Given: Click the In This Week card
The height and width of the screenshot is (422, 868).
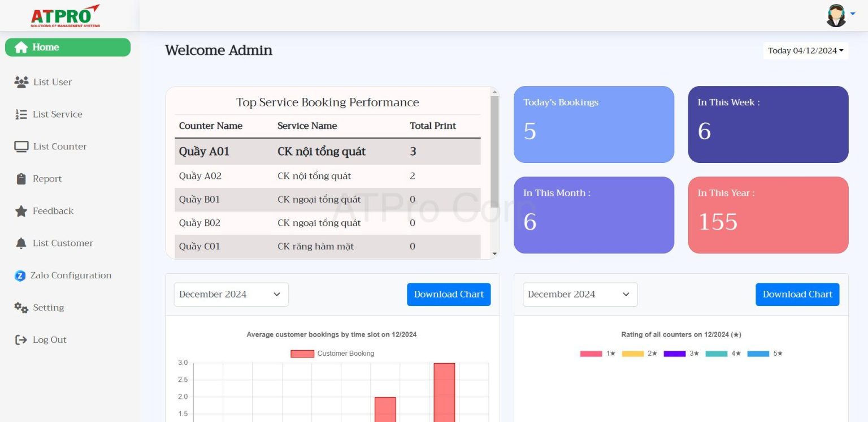Looking at the screenshot, I should (x=768, y=124).
